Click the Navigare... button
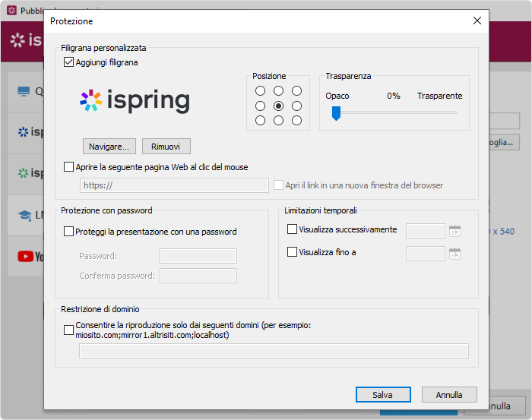The image size is (532, 420). pos(109,147)
